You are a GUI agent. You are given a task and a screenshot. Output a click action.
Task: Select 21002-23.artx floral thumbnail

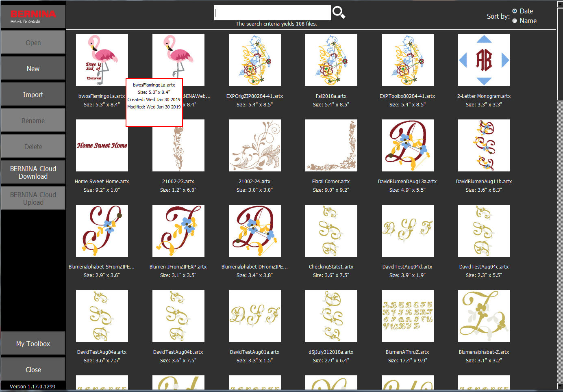[178, 149]
